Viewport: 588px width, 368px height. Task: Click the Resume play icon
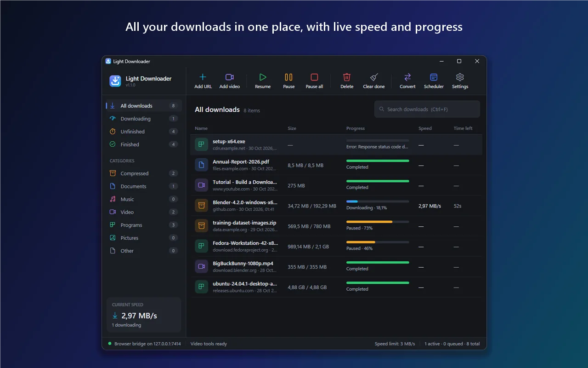coord(263,77)
